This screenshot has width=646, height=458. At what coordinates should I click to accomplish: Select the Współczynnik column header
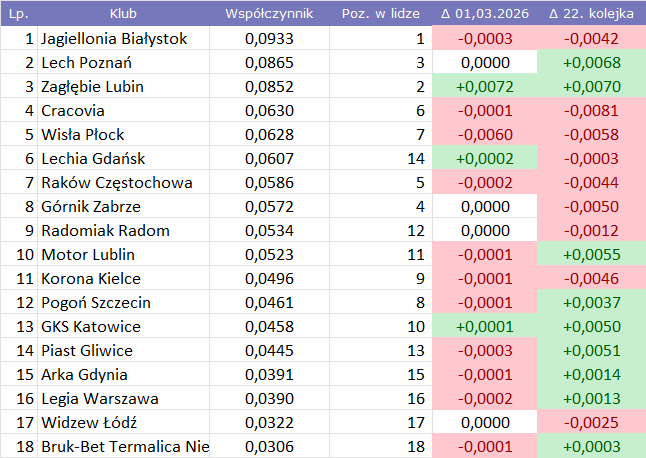click(269, 14)
